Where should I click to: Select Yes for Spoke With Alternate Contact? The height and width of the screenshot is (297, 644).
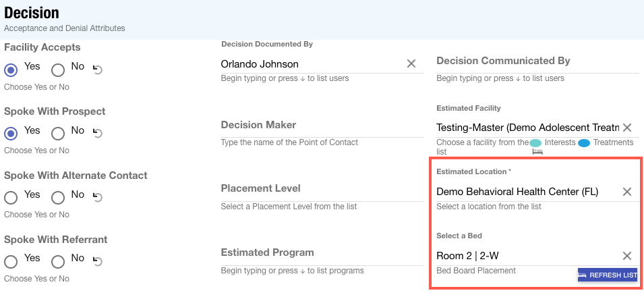[x=11, y=198]
